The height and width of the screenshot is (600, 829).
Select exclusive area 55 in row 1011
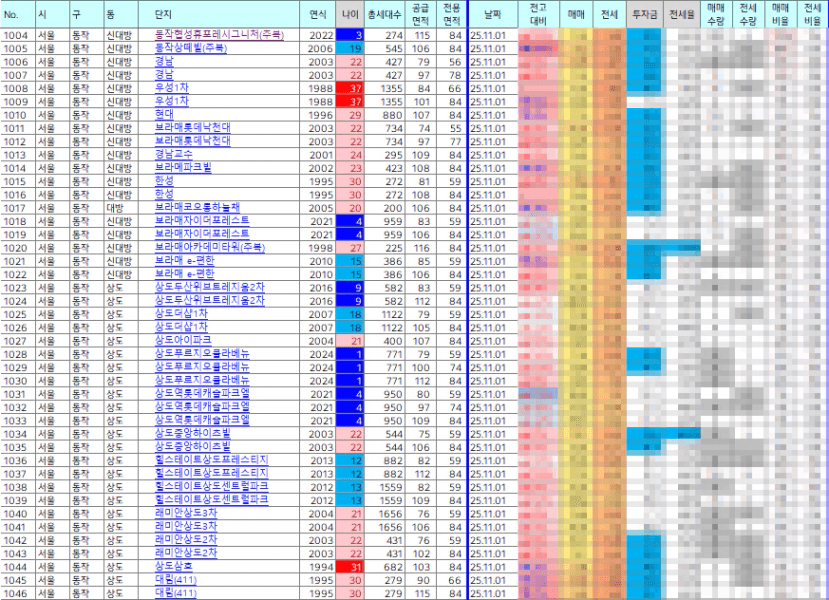(451, 128)
